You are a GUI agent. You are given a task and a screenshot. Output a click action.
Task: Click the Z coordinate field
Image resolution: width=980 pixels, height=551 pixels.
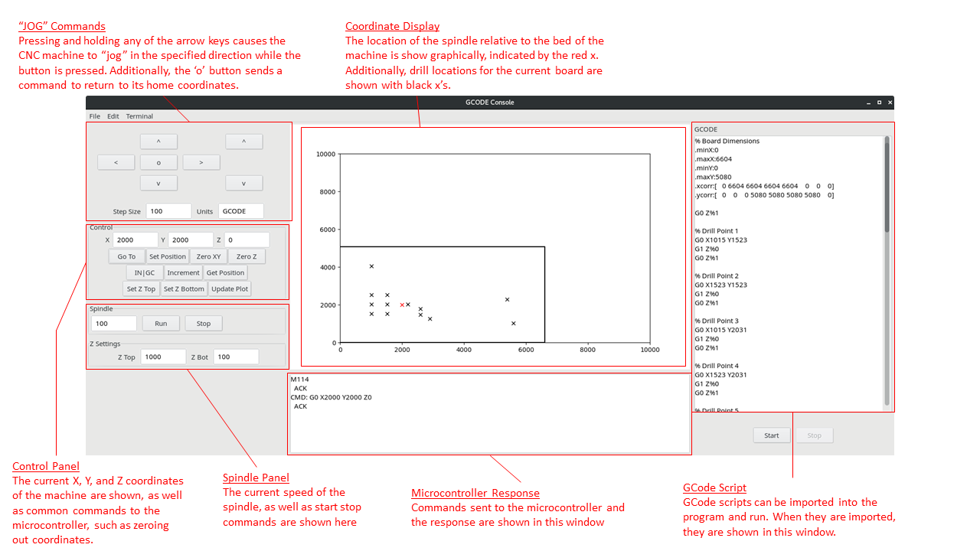[247, 240]
